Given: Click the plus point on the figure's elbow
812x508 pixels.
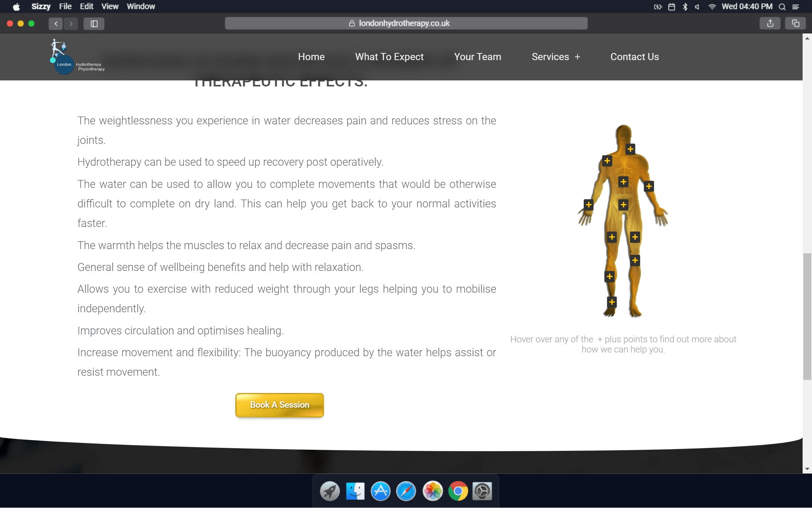Looking at the screenshot, I should tap(649, 186).
